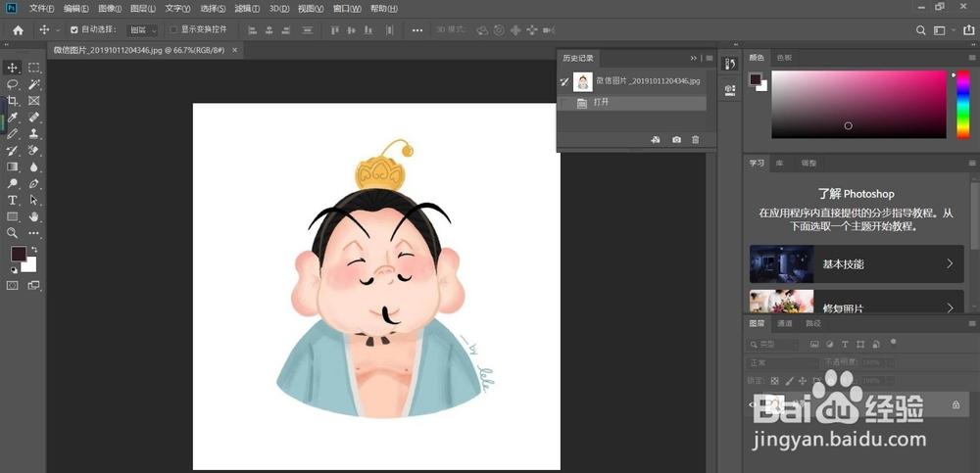Select the Gradient tool

tap(13, 166)
